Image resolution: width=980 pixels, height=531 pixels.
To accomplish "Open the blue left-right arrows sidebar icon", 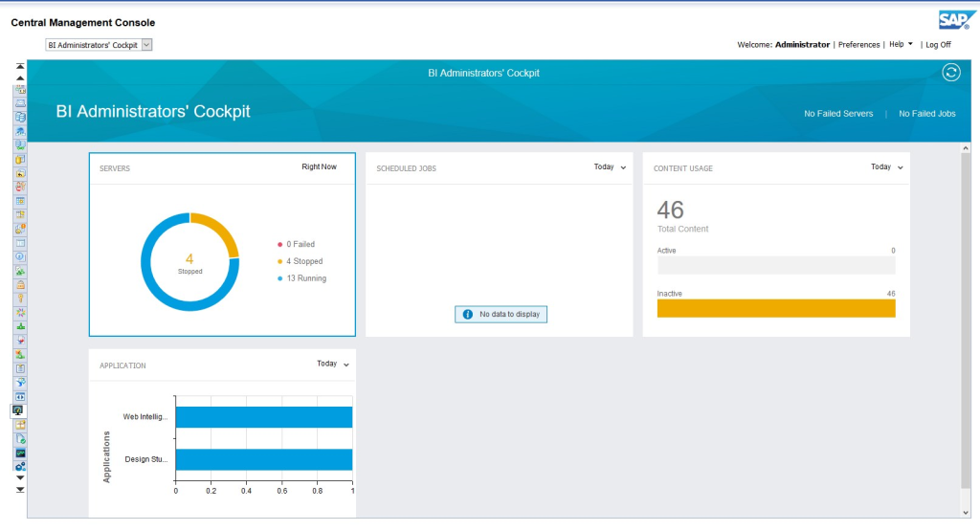I will (21, 397).
